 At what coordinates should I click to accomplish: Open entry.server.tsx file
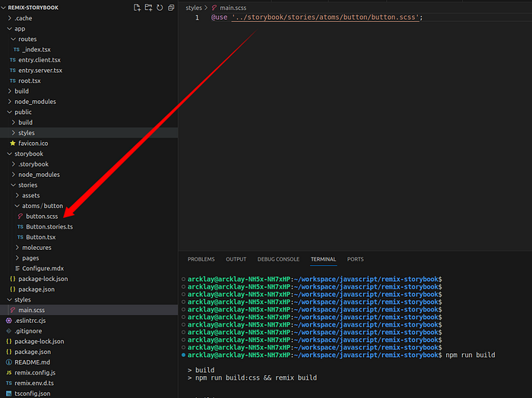tap(40, 71)
